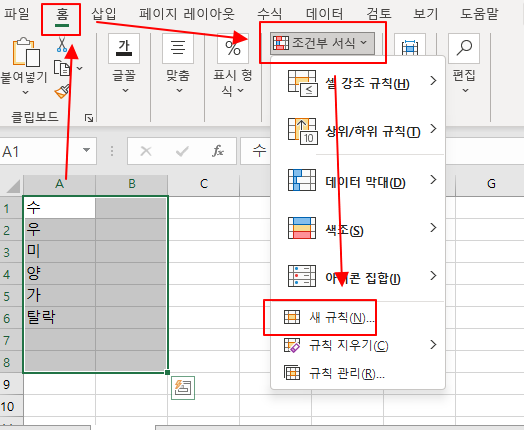Expand the 표시 형식 group dropdown
The width and height of the screenshot is (524, 430).
241,91
